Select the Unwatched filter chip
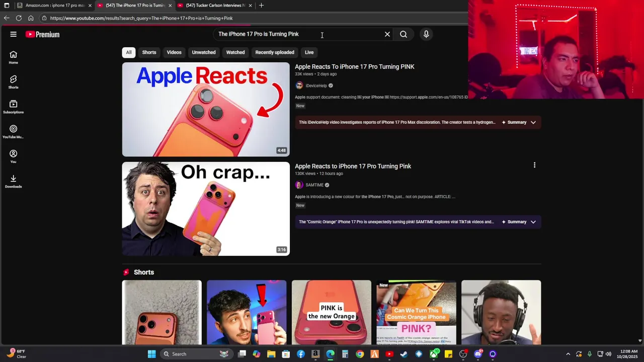This screenshot has height=362, width=644. [x=204, y=52]
